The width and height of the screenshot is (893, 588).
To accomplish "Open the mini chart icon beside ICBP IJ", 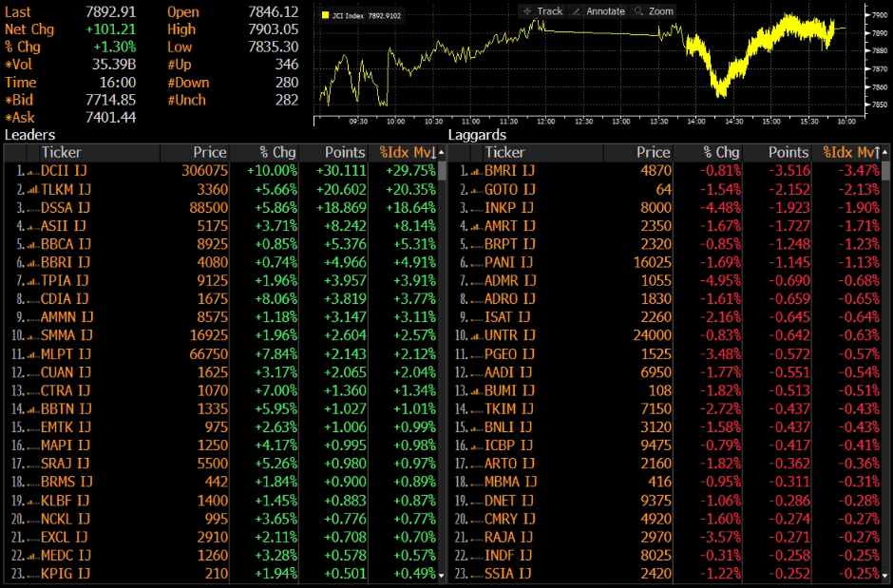I will coord(477,446).
